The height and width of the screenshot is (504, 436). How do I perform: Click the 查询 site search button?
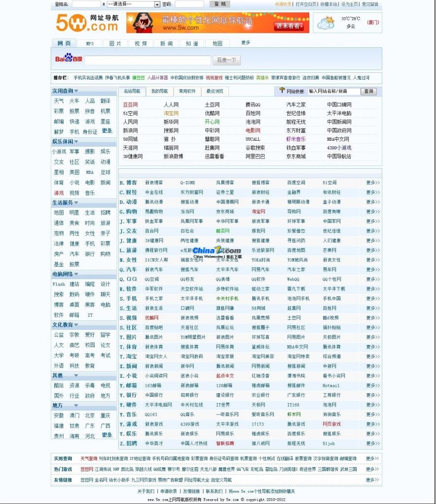(x=369, y=91)
